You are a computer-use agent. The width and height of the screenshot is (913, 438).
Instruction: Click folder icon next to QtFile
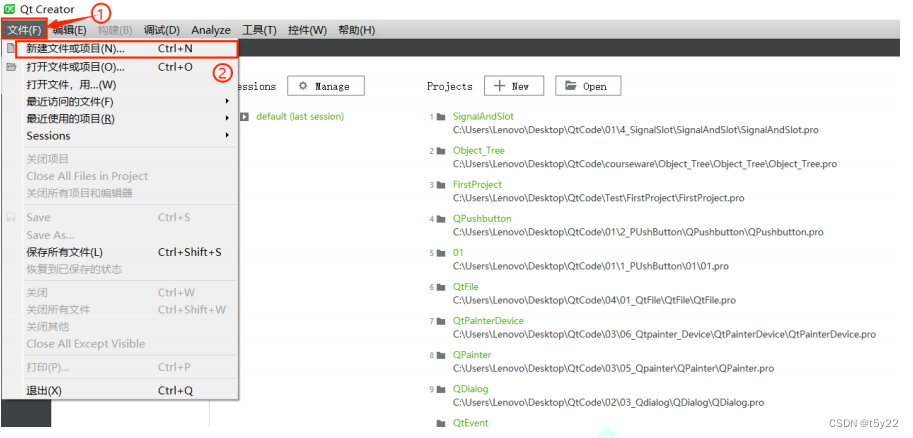coord(441,287)
